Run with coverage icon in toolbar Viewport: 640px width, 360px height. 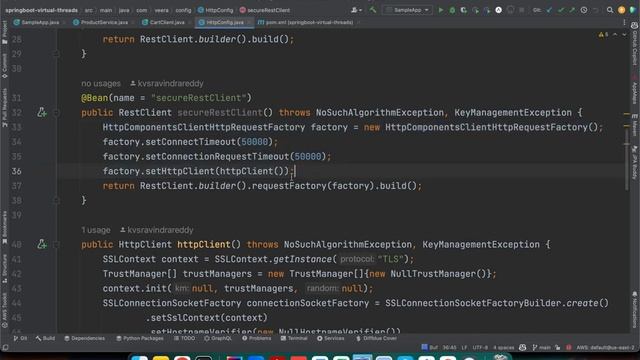(464, 10)
